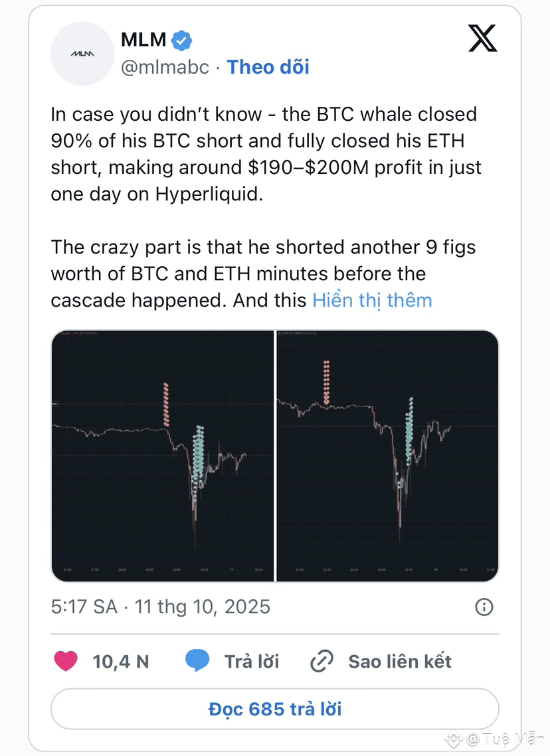Screen dimensions: 550x756
Task: Click the blue verified badge
Action: [x=181, y=40]
